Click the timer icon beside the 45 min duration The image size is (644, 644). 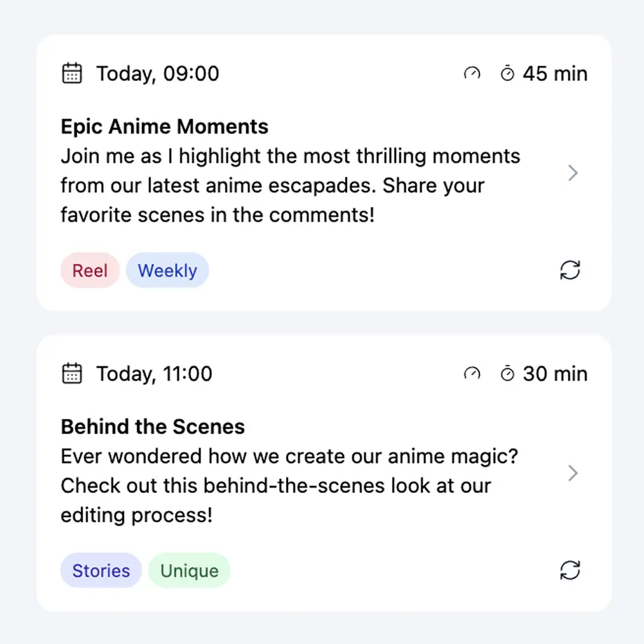508,73
